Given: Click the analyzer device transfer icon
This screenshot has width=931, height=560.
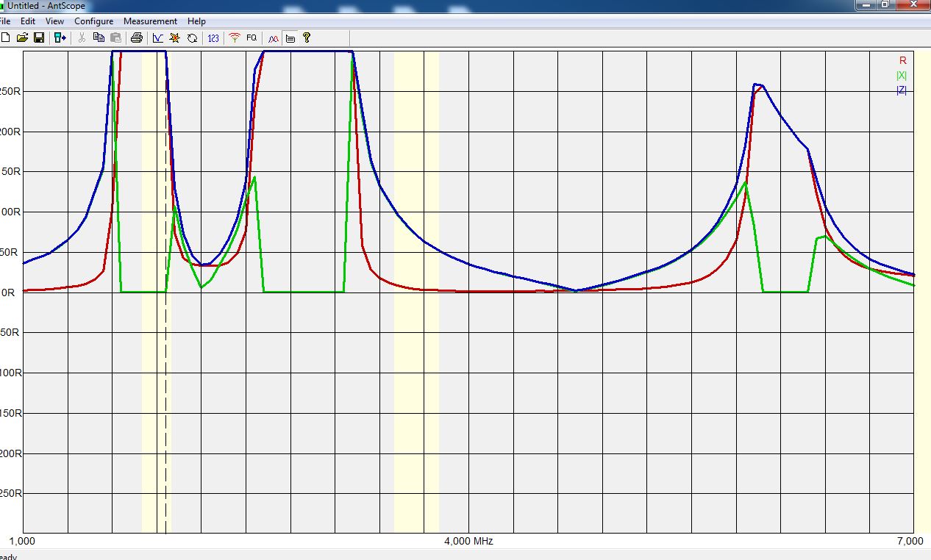Looking at the screenshot, I should pyautogui.click(x=60, y=37).
